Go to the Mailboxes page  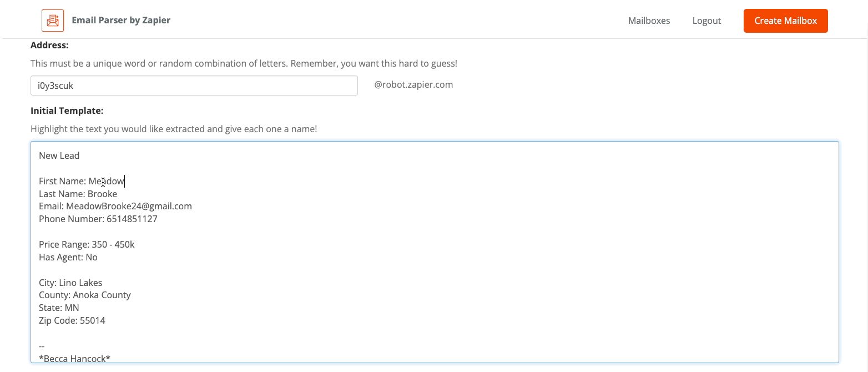tap(649, 21)
